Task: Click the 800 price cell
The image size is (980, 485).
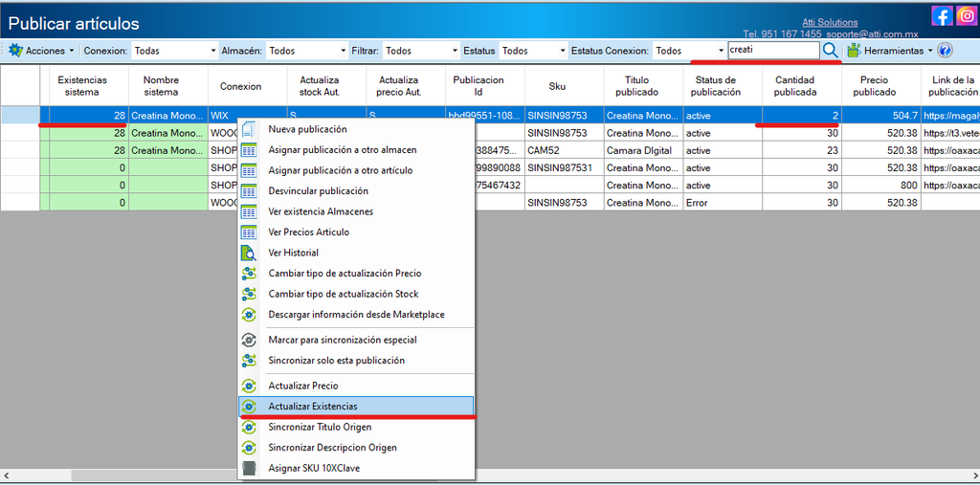Action: [x=880, y=186]
